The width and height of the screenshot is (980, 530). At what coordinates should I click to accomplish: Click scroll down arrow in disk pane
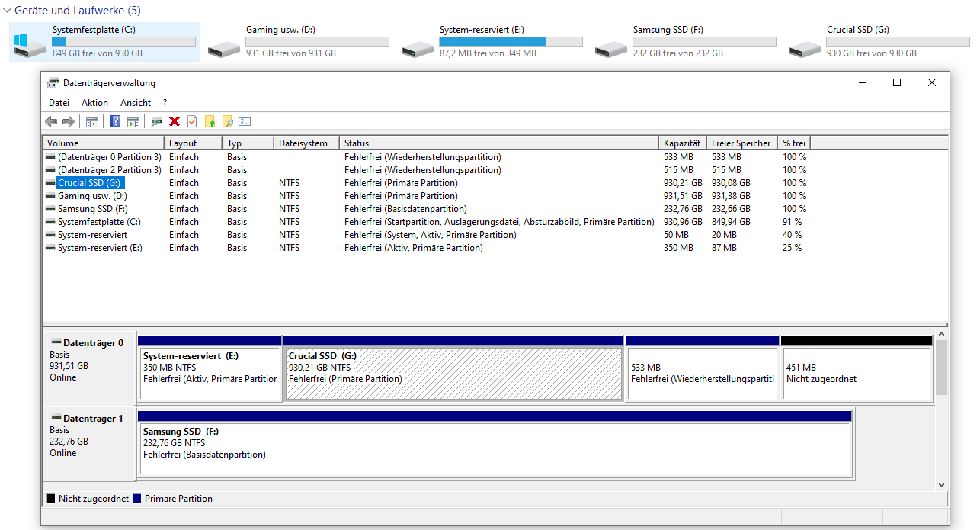pos(942,484)
